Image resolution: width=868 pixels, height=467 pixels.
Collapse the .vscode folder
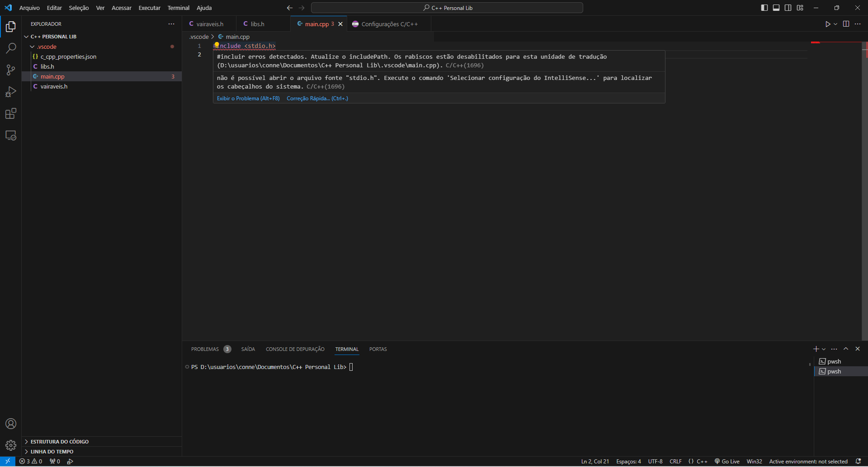tap(102, 47)
